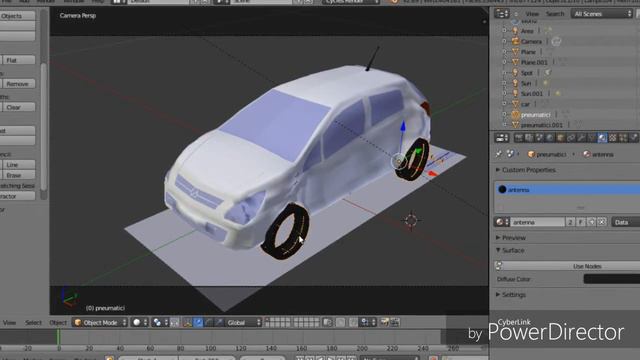
Task: Click the OpenGL render animation icon
Action: click(x=395, y=322)
